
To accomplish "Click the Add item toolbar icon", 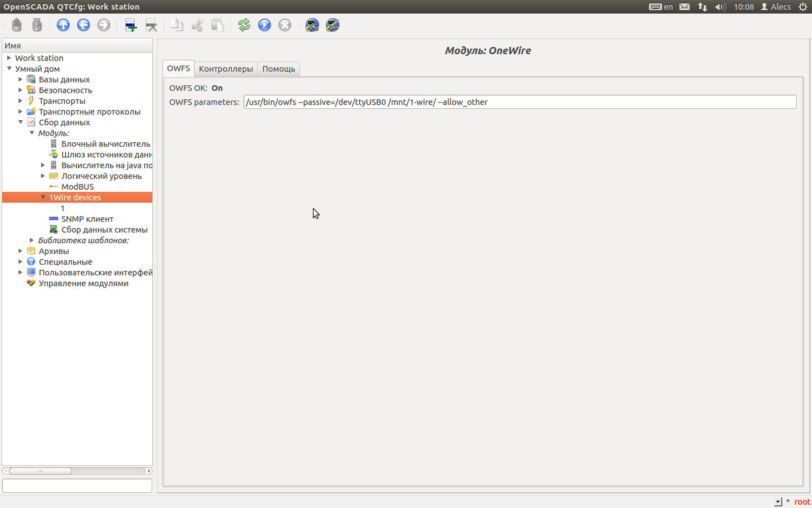I will tap(131, 25).
